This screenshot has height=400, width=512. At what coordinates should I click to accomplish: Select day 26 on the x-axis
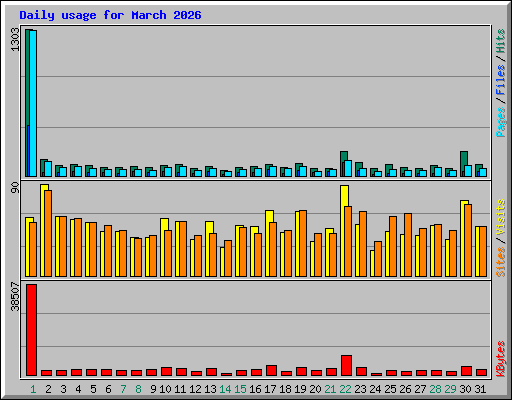click(x=405, y=389)
